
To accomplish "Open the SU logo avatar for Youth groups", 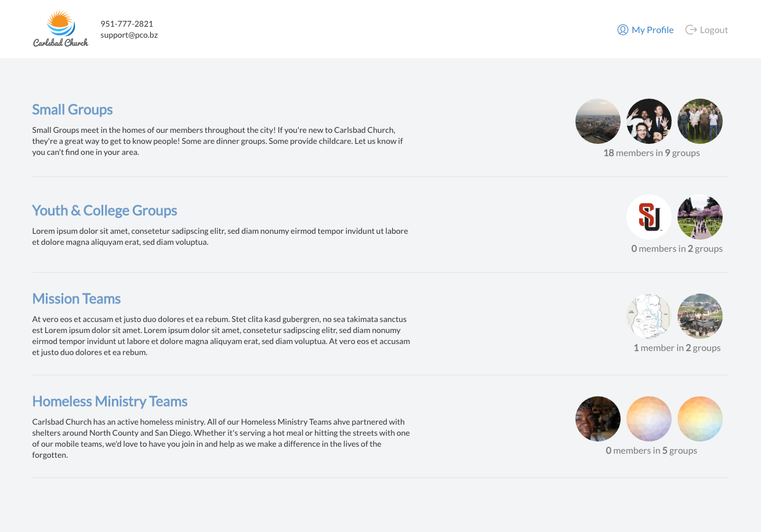I will (x=648, y=217).
